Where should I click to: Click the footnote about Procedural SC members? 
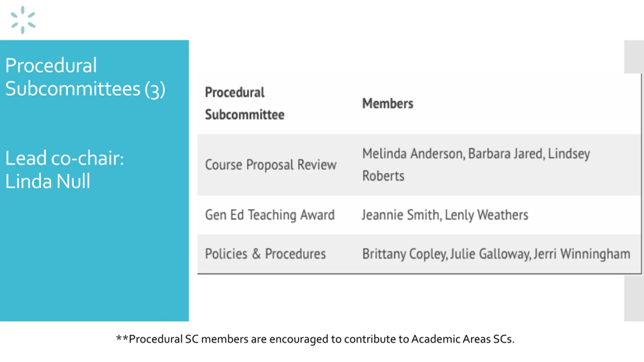tap(315, 339)
